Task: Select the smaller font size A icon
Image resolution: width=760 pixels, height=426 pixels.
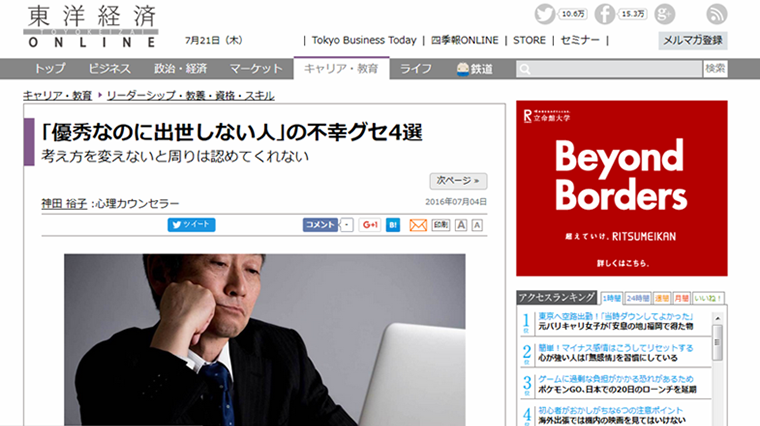Action: point(477,225)
